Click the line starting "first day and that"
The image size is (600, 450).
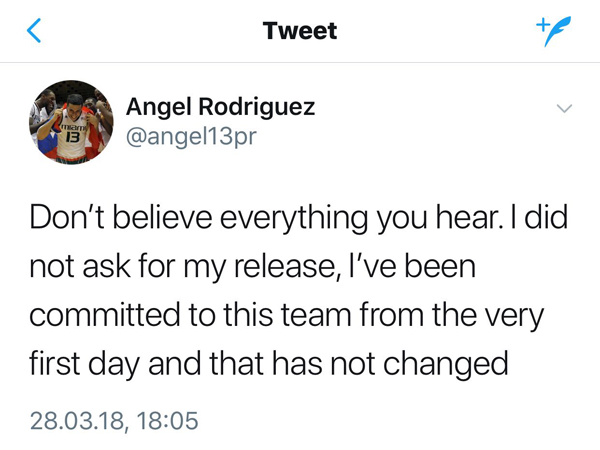tap(270, 364)
